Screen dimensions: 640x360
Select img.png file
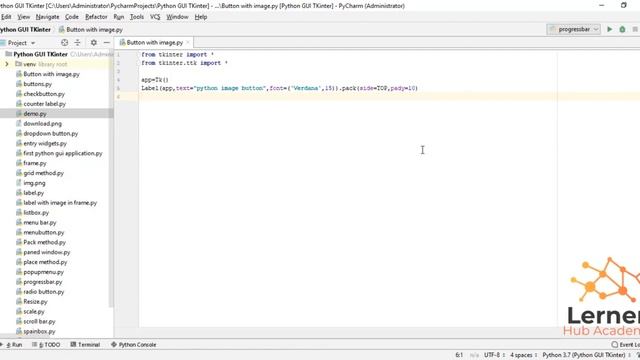34,183
